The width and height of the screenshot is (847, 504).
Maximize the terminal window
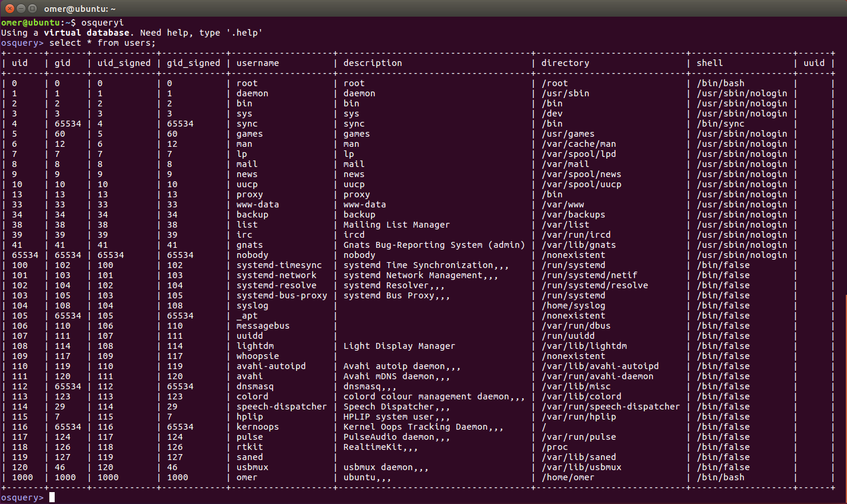(32, 8)
